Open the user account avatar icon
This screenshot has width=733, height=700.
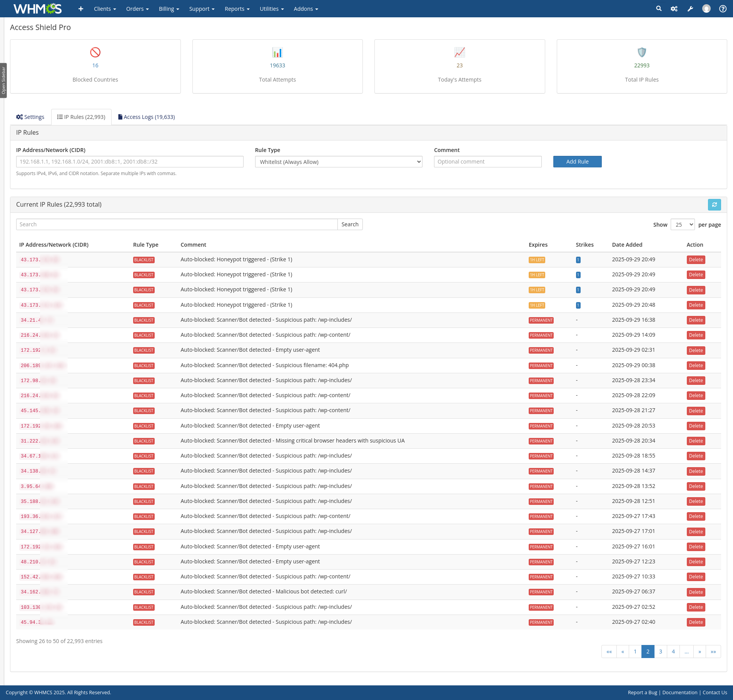click(x=706, y=8)
